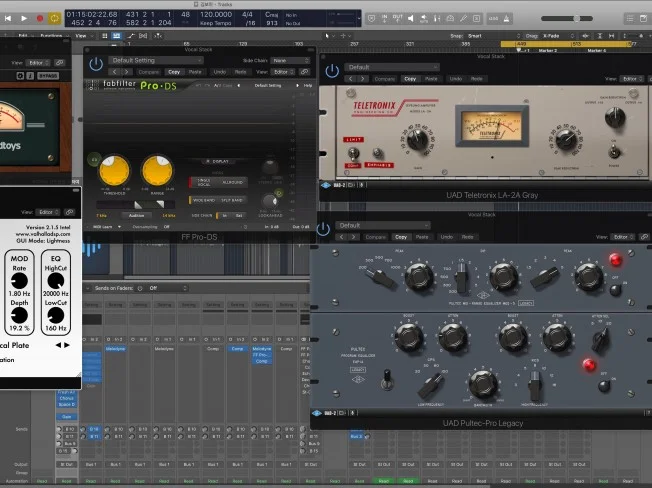Image resolution: width=652 pixels, height=488 pixels.
Task: Click the LA-2A Peak Reduction knob
Action: (566, 139)
